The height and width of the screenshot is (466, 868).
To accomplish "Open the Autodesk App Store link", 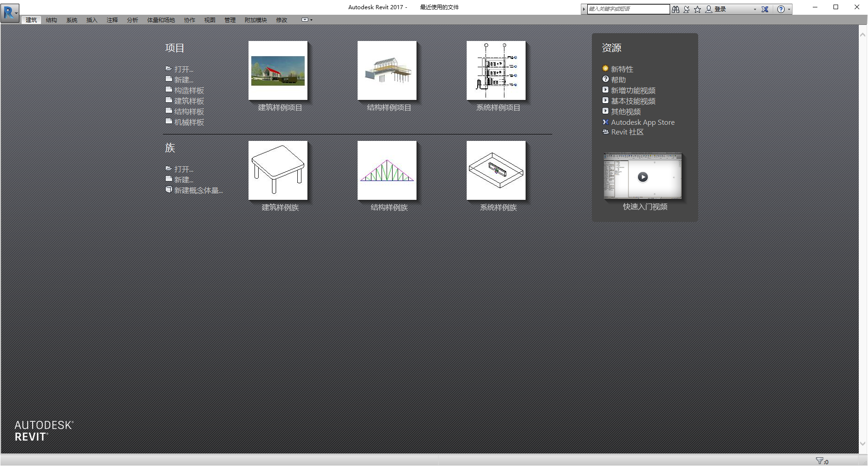I will 642,122.
